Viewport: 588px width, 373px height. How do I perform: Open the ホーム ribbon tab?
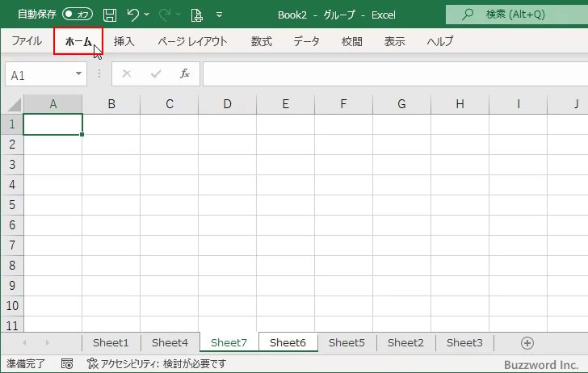tap(78, 41)
